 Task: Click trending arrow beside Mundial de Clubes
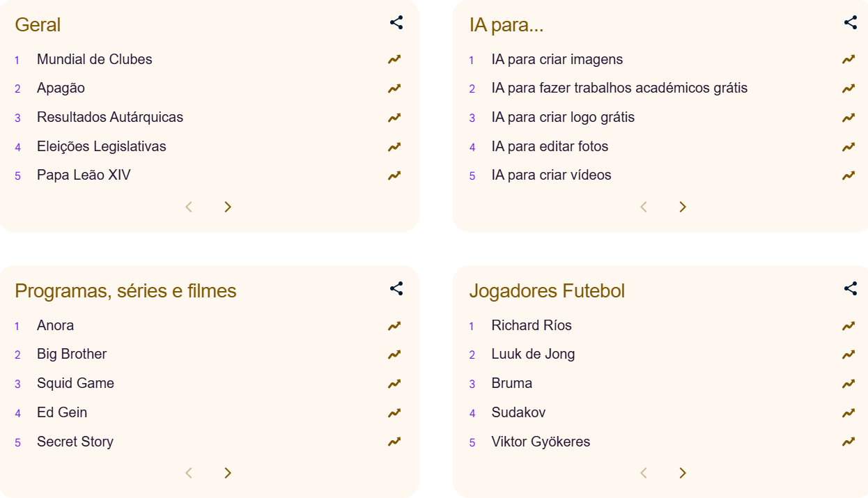coord(394,59)
